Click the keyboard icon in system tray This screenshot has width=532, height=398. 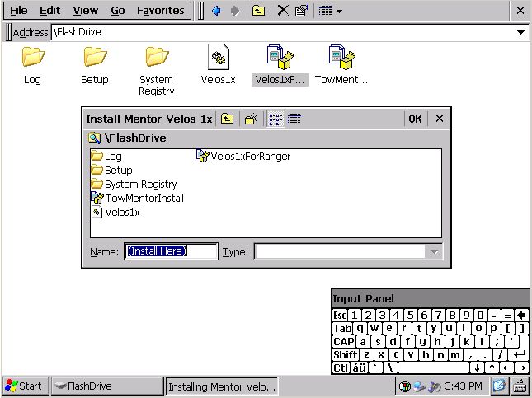(x=520, y=386)
